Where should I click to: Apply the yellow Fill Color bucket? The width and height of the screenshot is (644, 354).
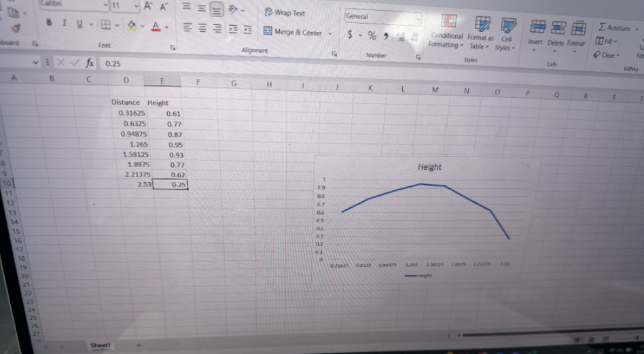[x=132, y=26]
